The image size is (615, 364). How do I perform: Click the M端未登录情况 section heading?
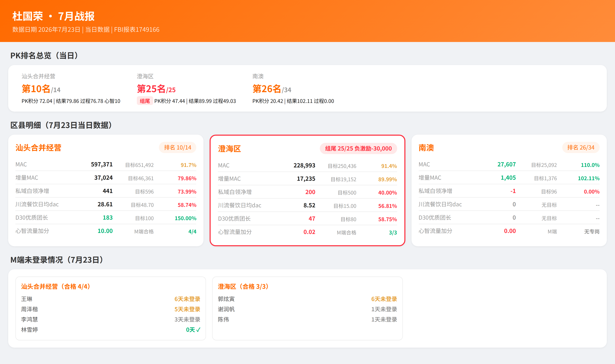(x=57, y=260)
